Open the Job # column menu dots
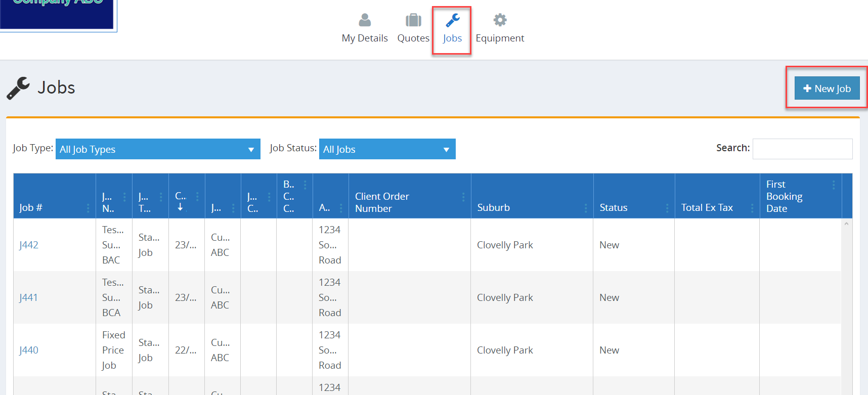The image size is (868, 395). (x=88, y=208)
